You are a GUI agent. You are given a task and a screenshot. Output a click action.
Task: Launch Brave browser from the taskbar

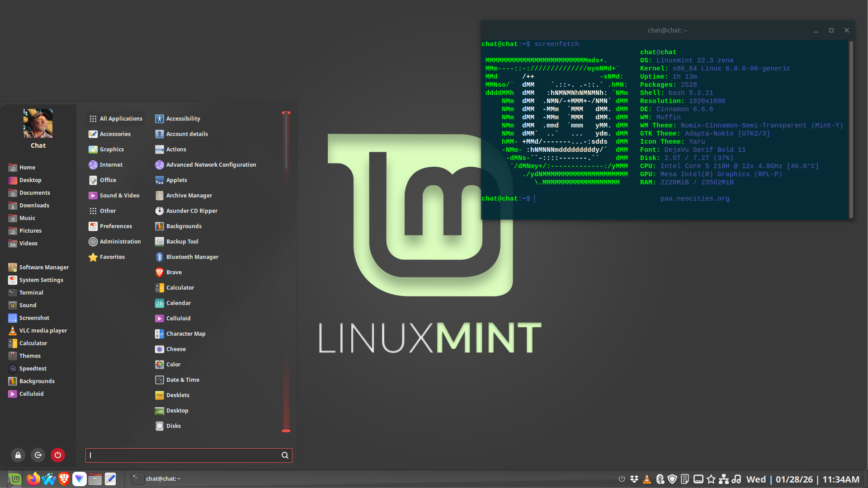[64, 479]
